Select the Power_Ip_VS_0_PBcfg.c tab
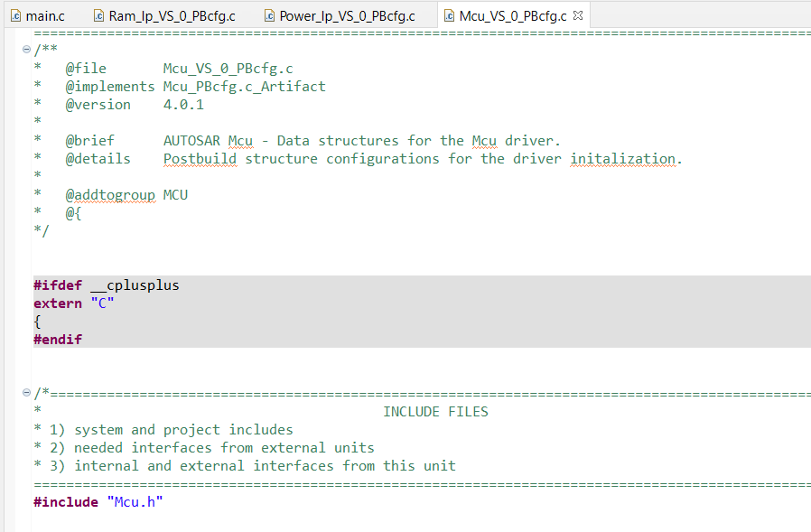The width and height of the screenshot is (811, 532). click(348, 14)
